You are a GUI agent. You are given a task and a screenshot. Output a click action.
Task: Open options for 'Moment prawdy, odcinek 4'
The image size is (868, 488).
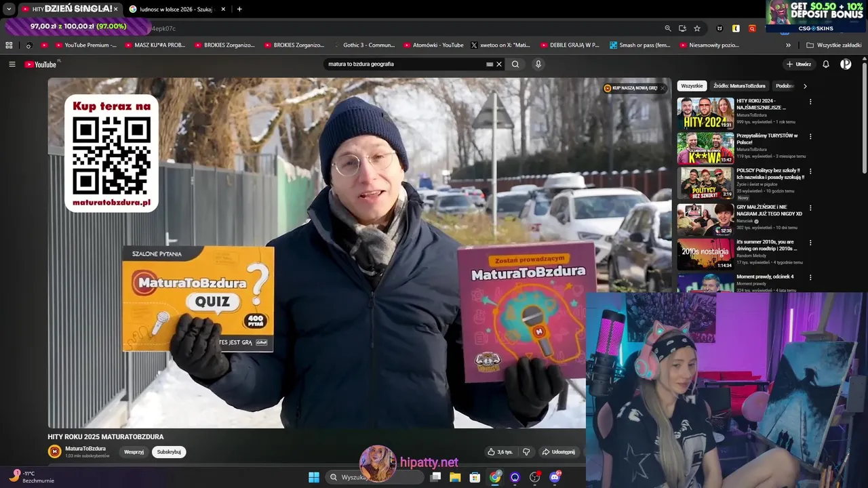pos(810,277)
